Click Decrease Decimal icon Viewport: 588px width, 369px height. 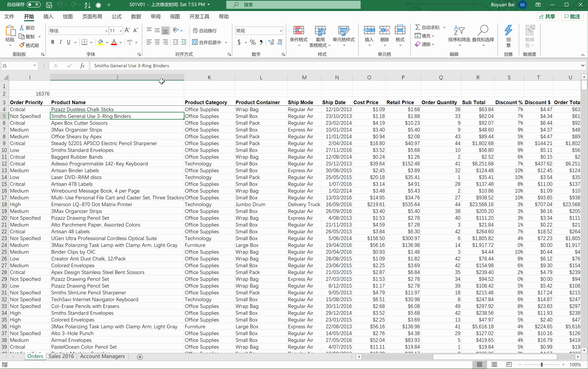click(x=280, y=42)
